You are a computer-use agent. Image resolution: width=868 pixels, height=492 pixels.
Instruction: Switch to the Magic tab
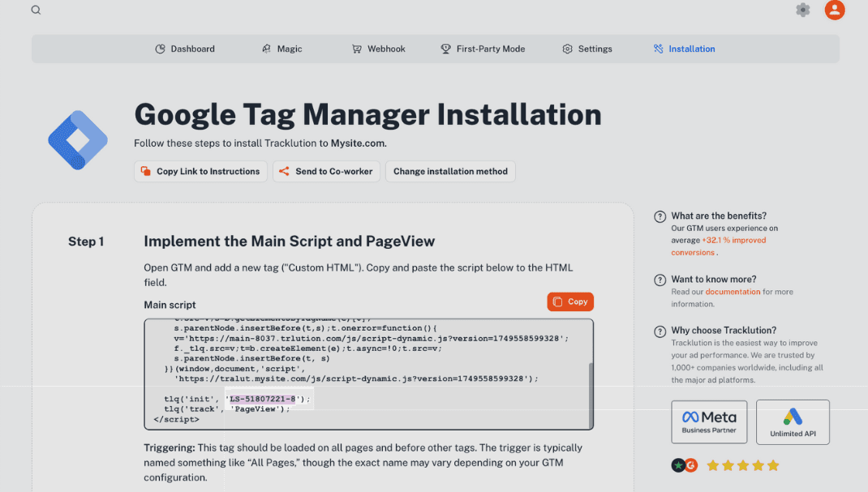281,49
